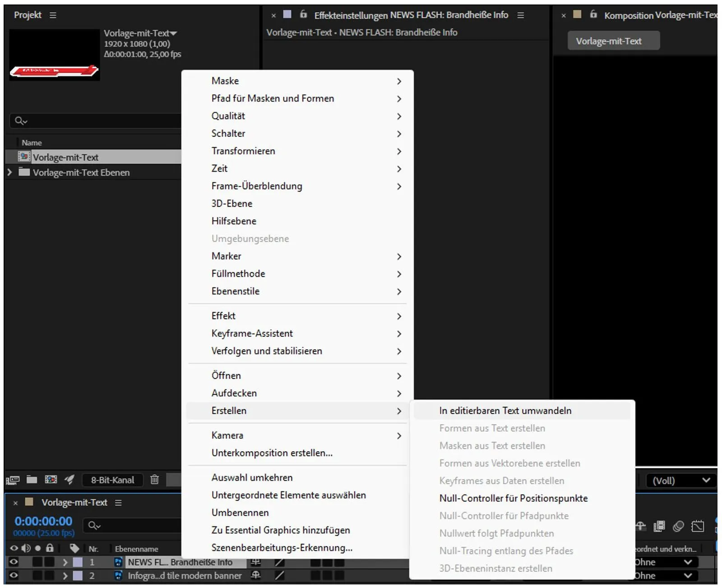The height and width of the screenshot is (588, 722).
Task: Toggle visibility of the Infographic banner layer
Action: 14,576
